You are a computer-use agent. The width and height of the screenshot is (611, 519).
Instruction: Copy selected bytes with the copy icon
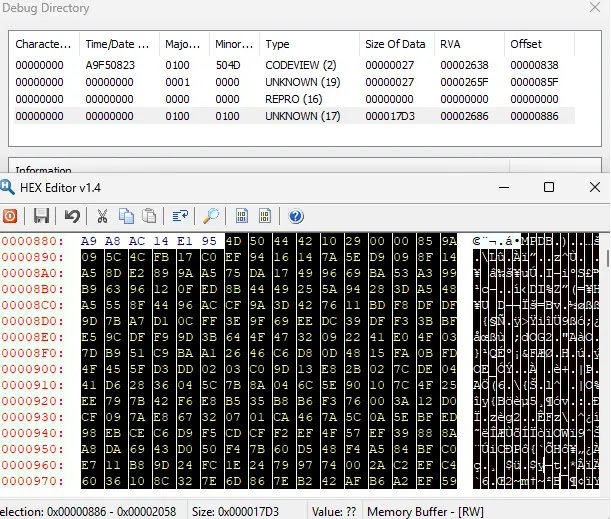coord(126,216)
